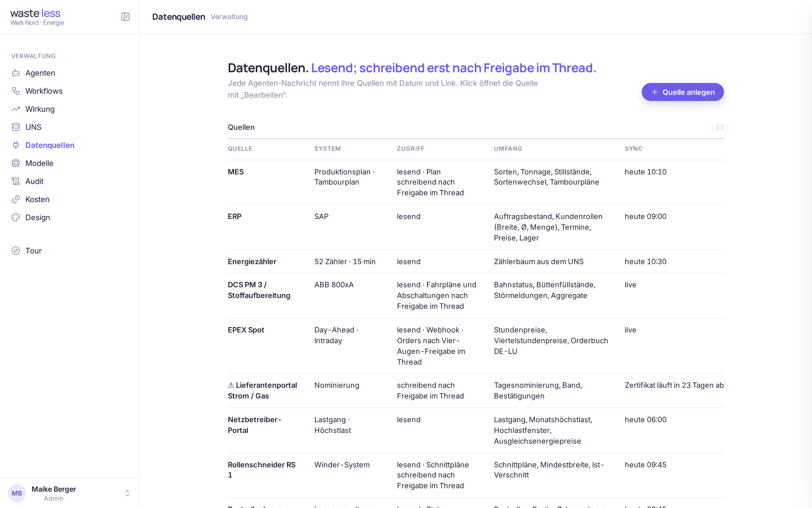The height and width of the screenshot is (508, 812).
Task: Click the Quelle anlegen button
Action: [683, 92]
